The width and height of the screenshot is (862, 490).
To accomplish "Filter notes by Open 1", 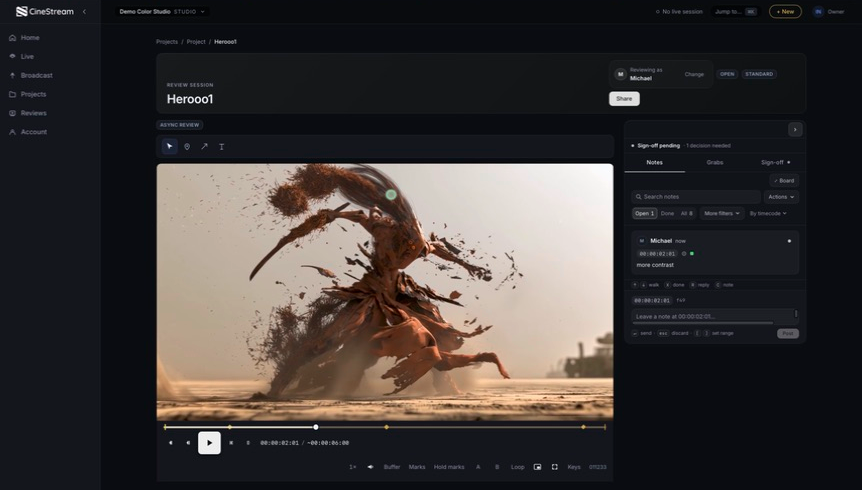I will 644,213.
